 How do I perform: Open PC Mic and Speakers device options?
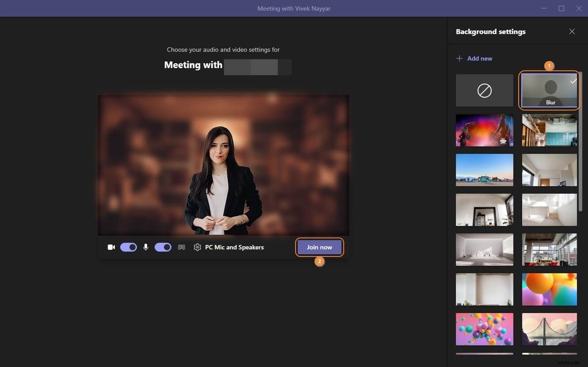tap(235, 247)
